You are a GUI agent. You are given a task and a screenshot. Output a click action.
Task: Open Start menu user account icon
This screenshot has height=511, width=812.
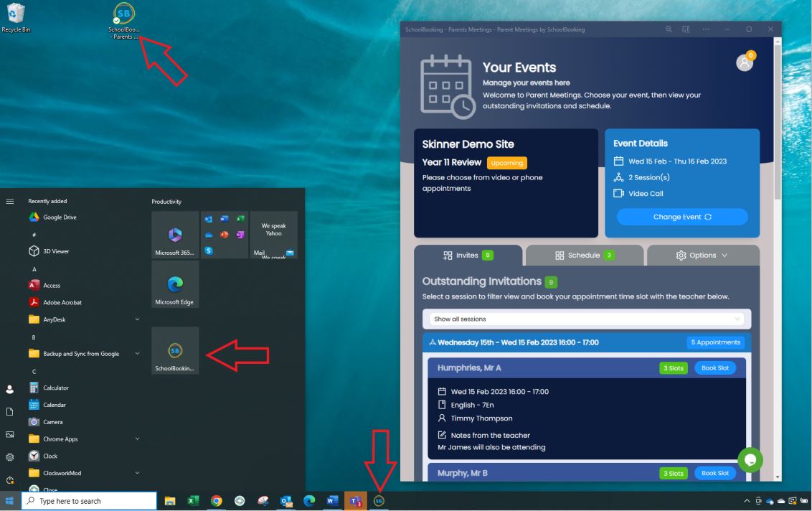pyautogui.click(x=10, y=389)
